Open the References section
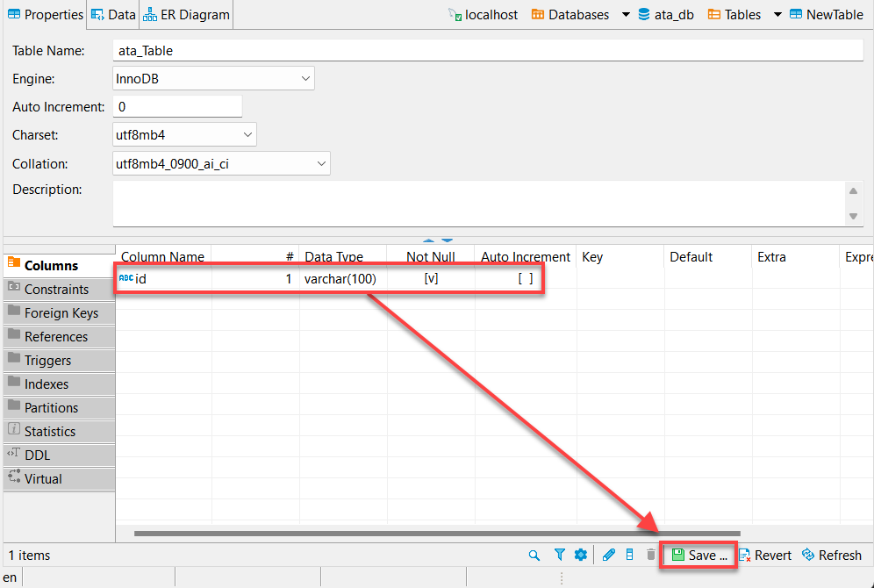 [x=59, y=337]
